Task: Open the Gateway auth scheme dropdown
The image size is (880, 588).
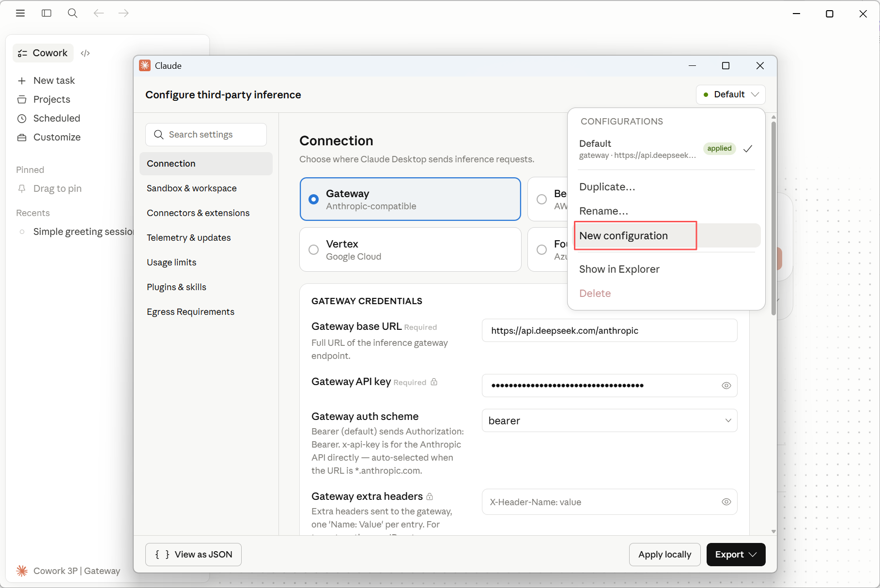Action: pyautogui.click(x=609, y=420)
